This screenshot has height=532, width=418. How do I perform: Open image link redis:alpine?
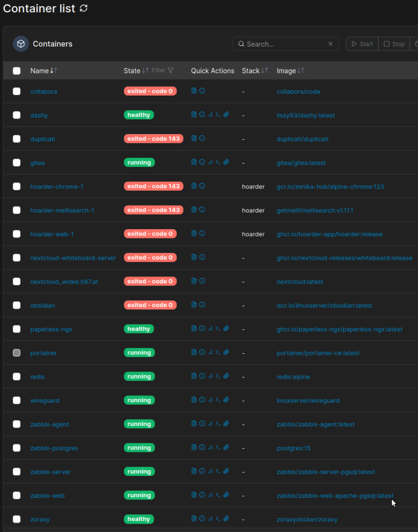(x=293, y=377)
